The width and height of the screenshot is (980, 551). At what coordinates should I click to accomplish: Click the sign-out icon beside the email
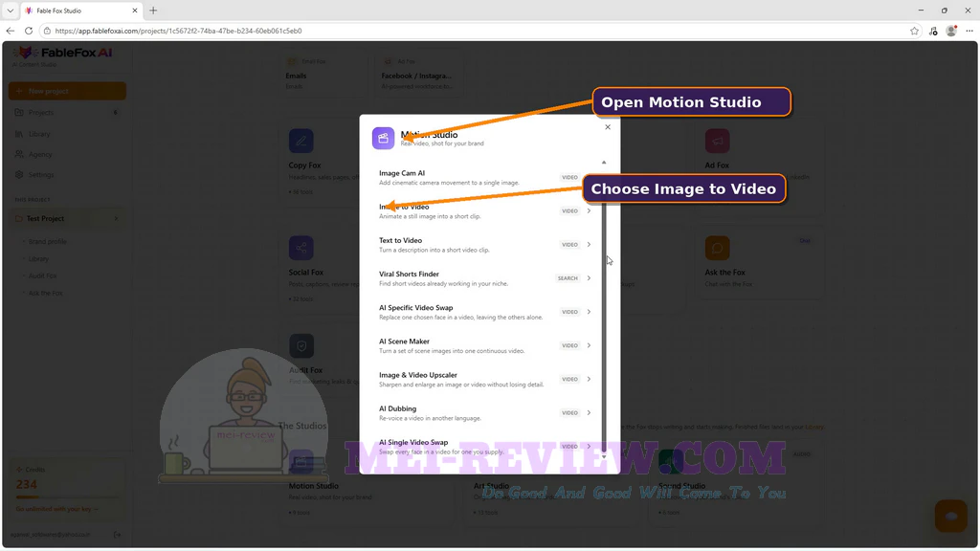(117, 535)
